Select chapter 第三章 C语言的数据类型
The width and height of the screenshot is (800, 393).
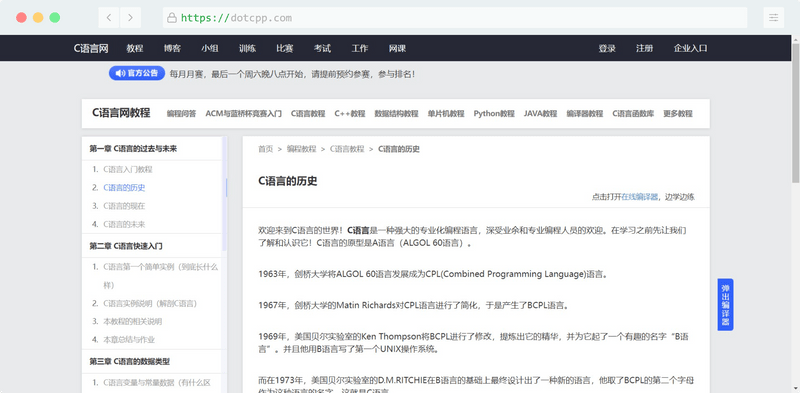coord(130,361)
